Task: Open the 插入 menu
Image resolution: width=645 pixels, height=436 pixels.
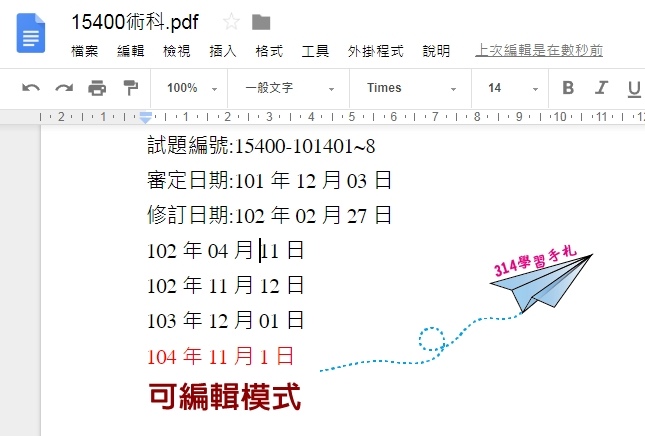Action: click(x=223, y=51)
